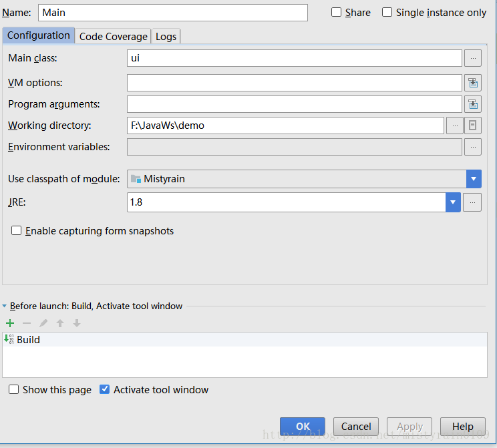Collapse the Before launch section
This screenshot has width=497, height=448.
pos(5,306)
